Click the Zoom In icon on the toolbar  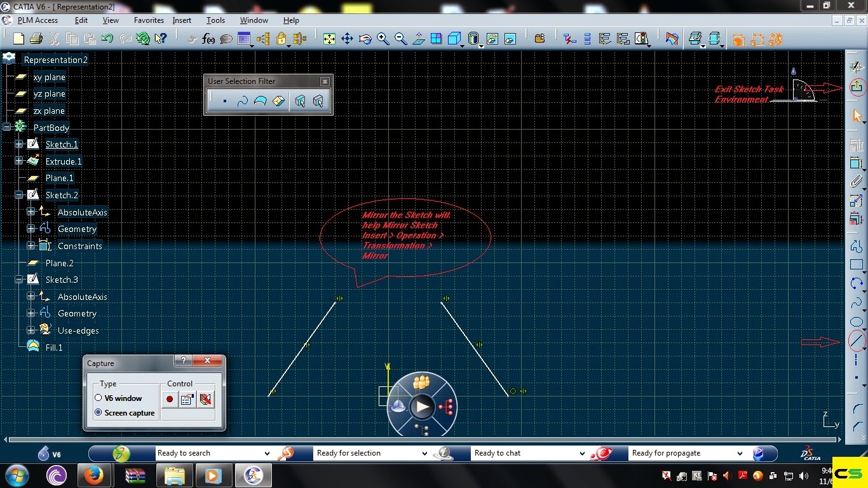pos(383,39)
